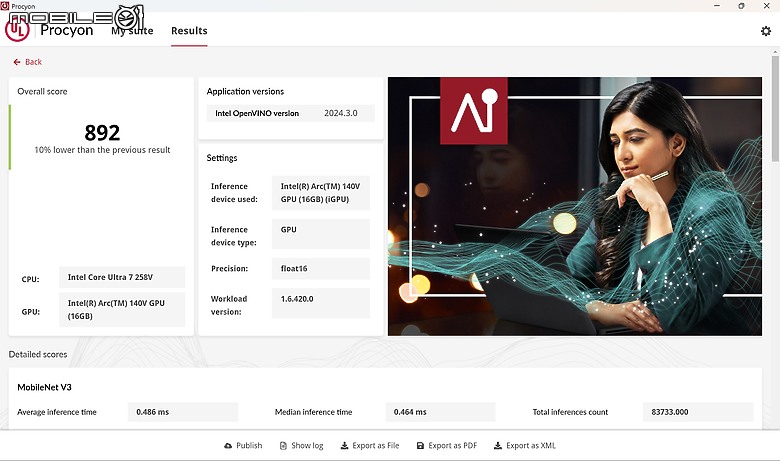Click the Detailed scores heading
Viewport: 780px width, 461px height.
pyautogui.click(x=38, y=355)
